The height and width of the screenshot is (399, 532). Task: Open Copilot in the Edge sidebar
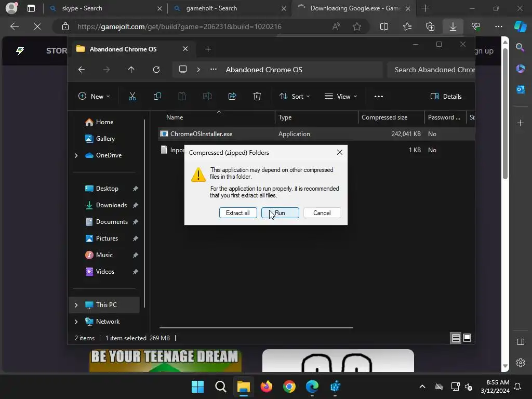[520, 26]
